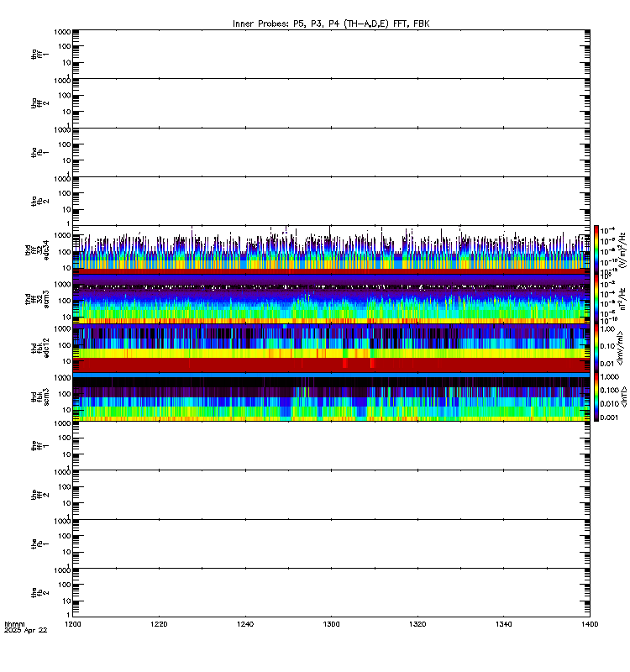The height and width of the screenshot is (672, 630).
Task: Click the 100 y-axis tick of the fb 1
Action: [x=65, y=536]
